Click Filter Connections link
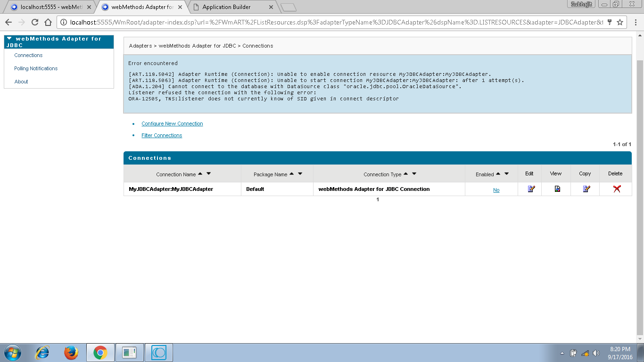Screen dimensions: 644x362 pyautogui.click(x=162, y=135)
